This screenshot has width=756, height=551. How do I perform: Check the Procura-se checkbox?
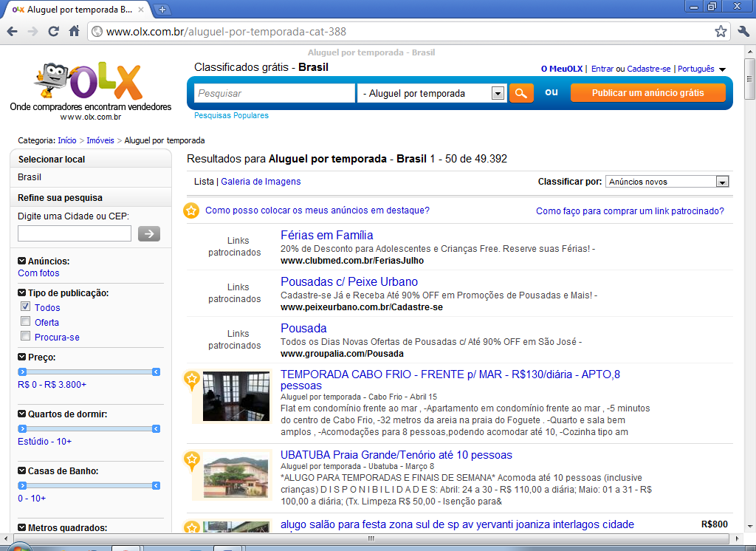click(x=26, y=336)
